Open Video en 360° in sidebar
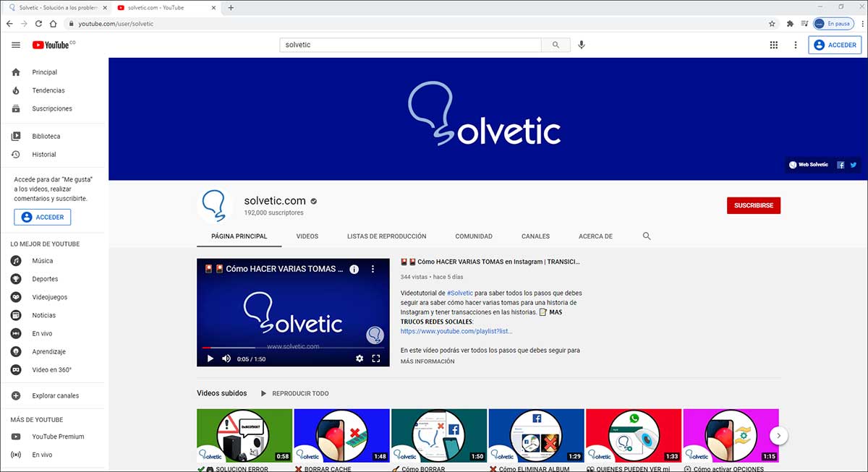 52,369
